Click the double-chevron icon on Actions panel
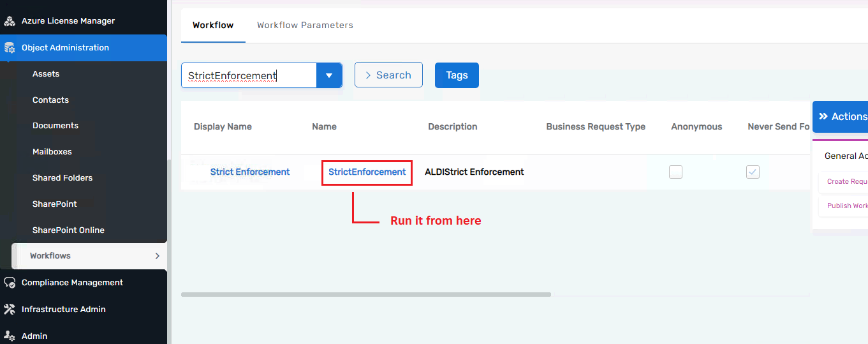This screenshot has height=344, width=868. pyautogui.click(x=823, y=117)
